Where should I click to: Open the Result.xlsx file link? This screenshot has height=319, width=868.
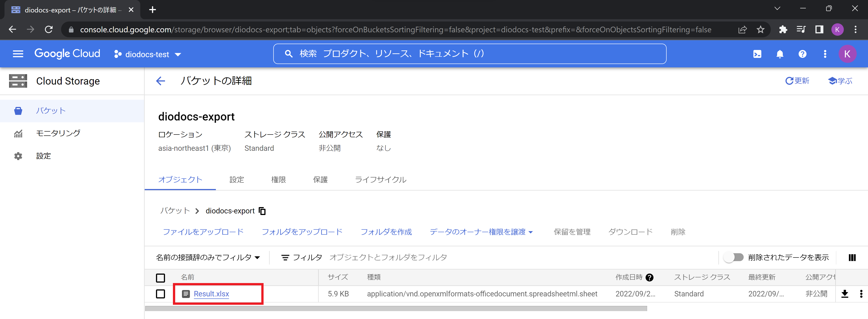point(211,294)
